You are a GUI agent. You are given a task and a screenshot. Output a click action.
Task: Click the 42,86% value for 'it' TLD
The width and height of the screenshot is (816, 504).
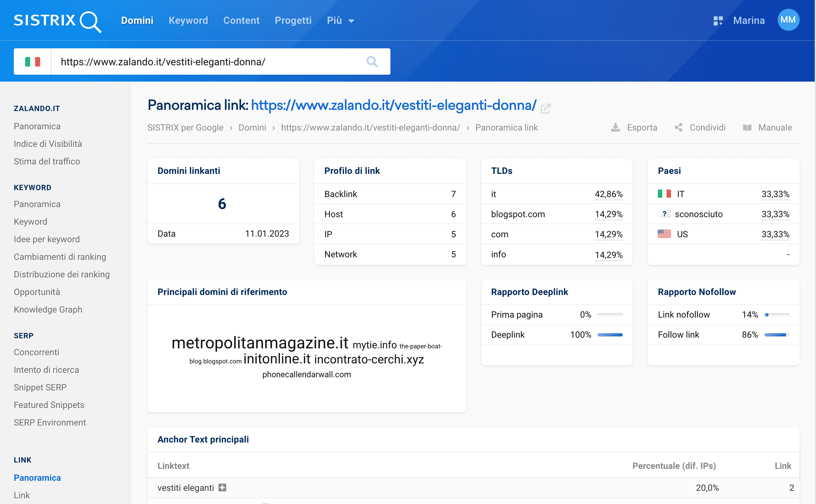(609, 194)
